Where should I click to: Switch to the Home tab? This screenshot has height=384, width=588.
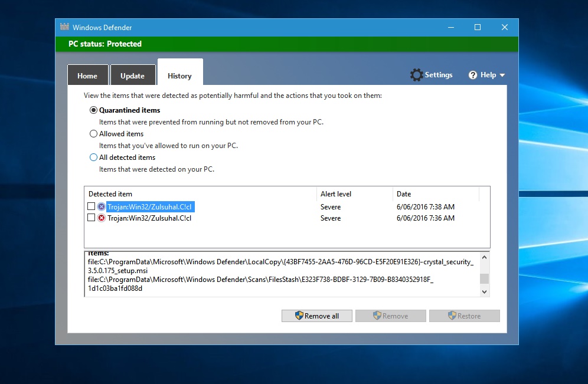(88, 76)
